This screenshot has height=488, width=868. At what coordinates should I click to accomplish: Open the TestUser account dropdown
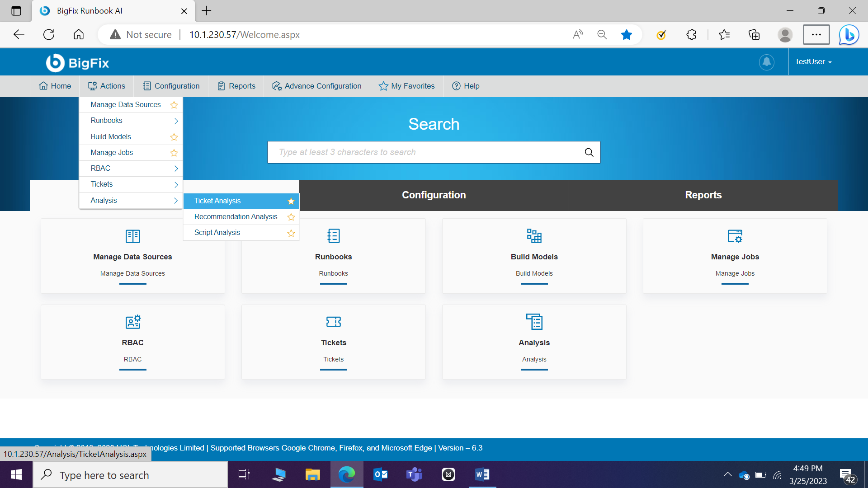point(813,62)
